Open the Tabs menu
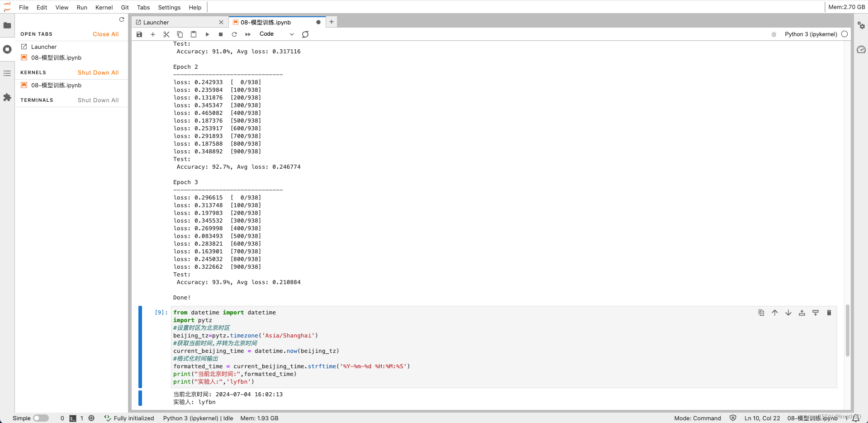Viewport: 868px width, 423px height. click(143, 7)
